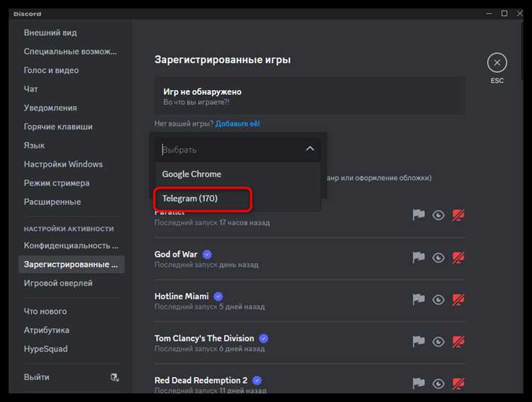The image size is (532, 402).
Task: Click the flag icon for God of War
Action: point(419,257)
